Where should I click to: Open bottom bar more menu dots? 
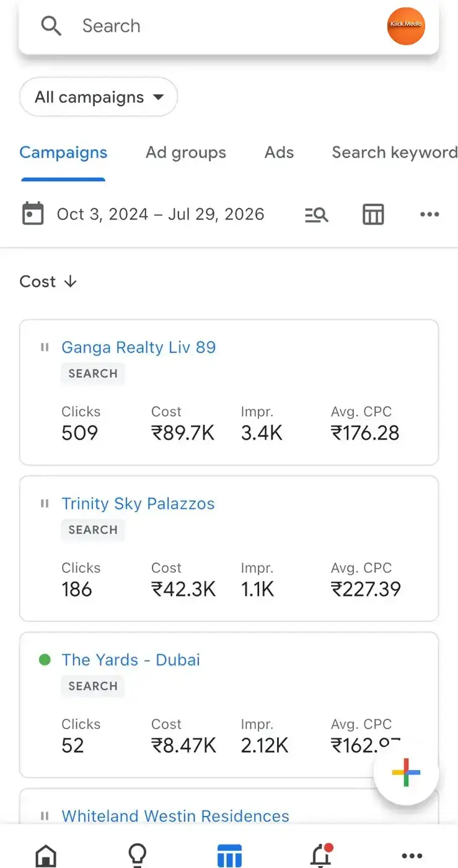pyautogui.click(x=412, y=856)
